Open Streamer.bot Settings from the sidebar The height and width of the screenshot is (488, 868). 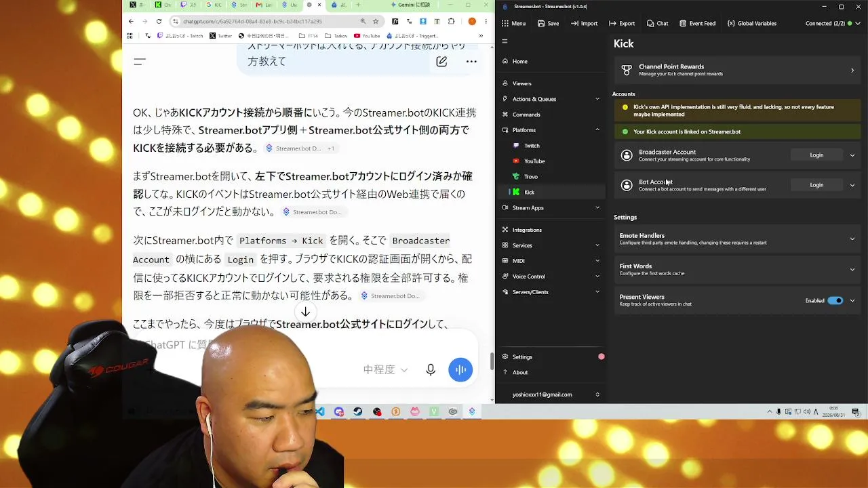coord(551,357)
